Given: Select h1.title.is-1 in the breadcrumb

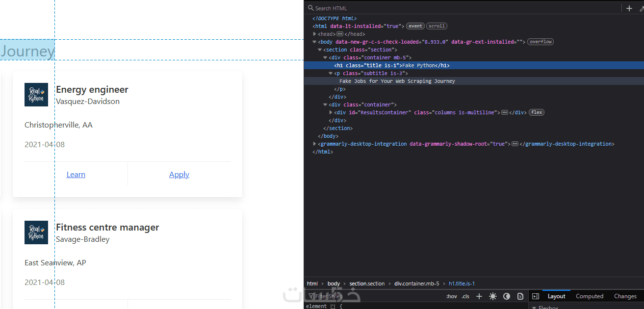Looking at the screenshot, I should coord(462,283).
